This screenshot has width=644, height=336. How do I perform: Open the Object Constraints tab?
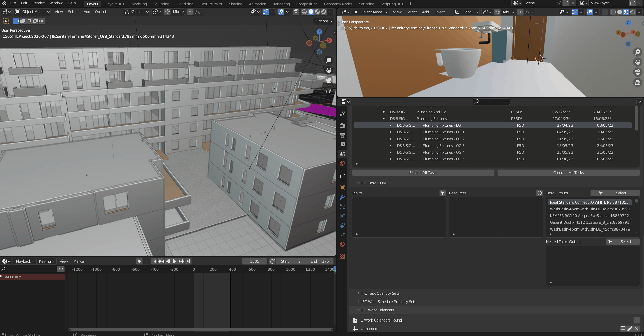342,225
